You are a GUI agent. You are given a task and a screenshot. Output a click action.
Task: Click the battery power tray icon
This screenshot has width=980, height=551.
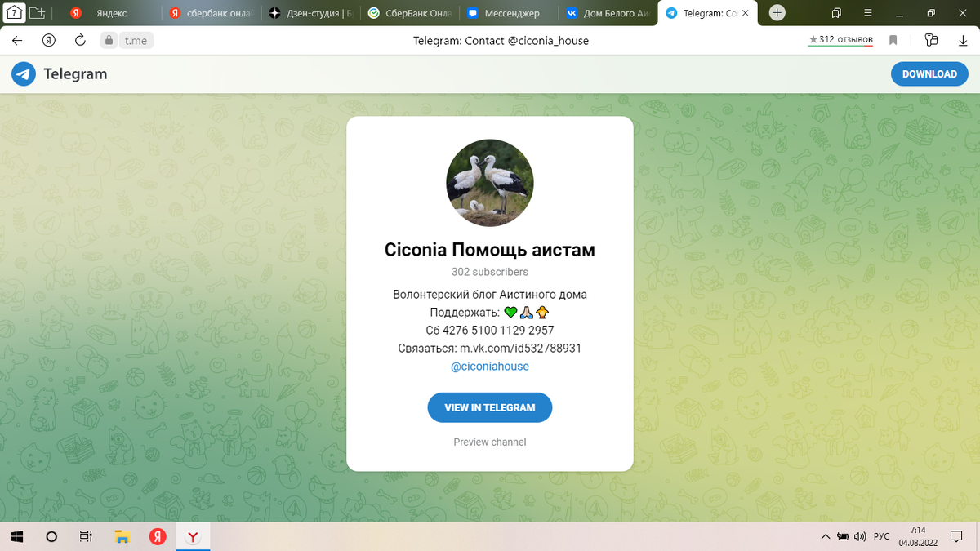(842, 536)
